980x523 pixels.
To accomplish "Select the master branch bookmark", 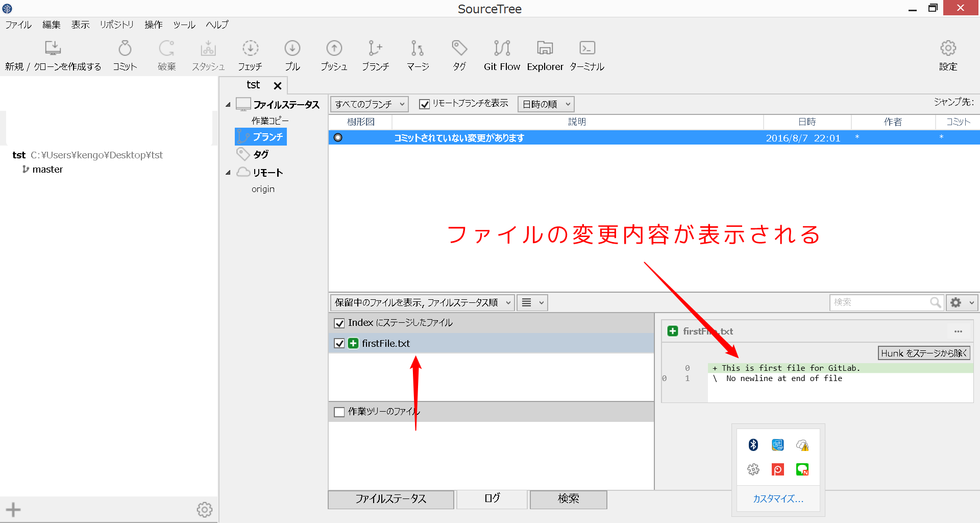I will tap(47, 169).
